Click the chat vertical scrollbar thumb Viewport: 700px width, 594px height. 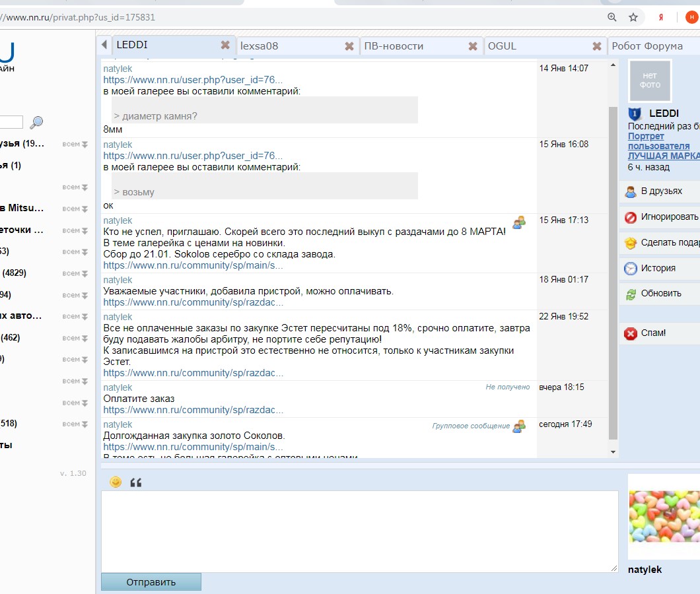pos(613,273)
